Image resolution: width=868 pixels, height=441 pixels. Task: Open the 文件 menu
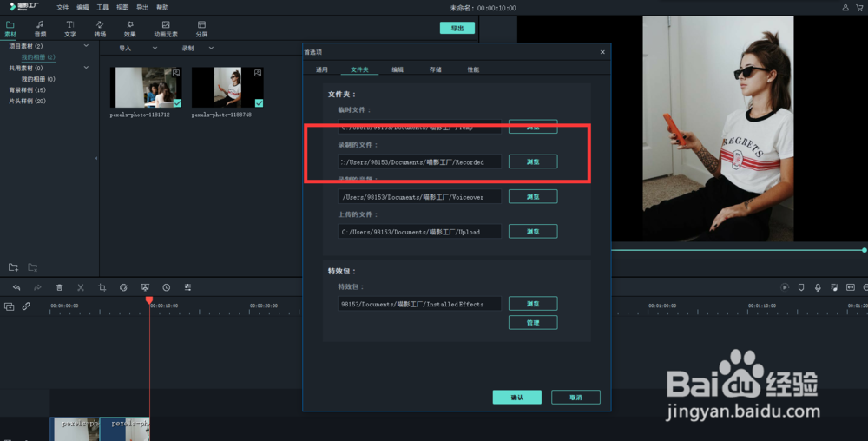coord(62,7)
